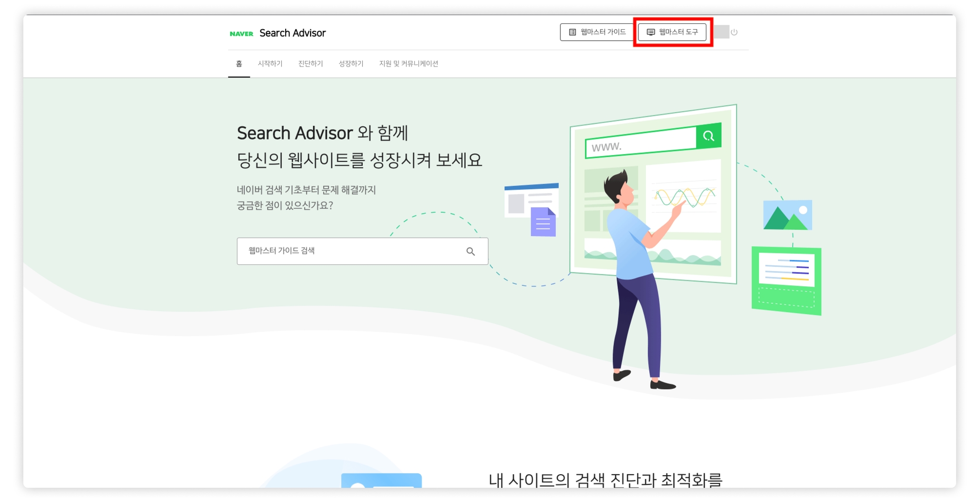This screenshot has height=500, width=980.
Task: Focus the 웹마스터 가이드 검색 input field
Action: [x=362, y=251]
